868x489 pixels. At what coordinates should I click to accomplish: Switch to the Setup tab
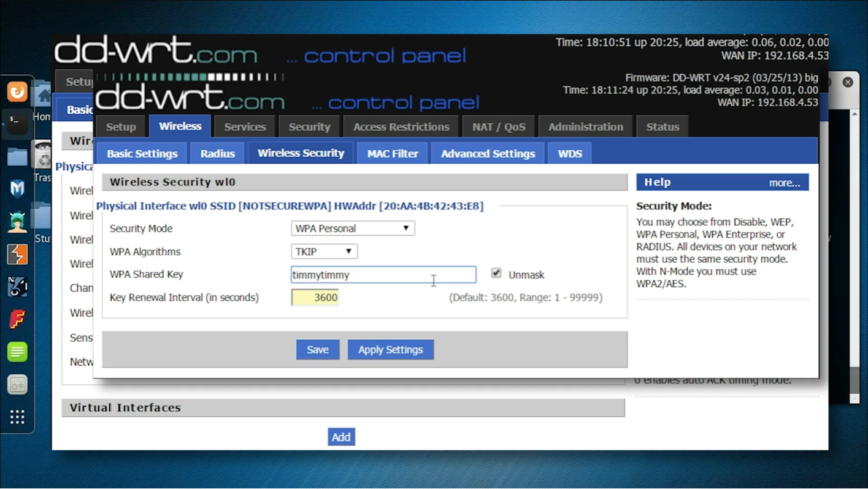tap(121, 127)
